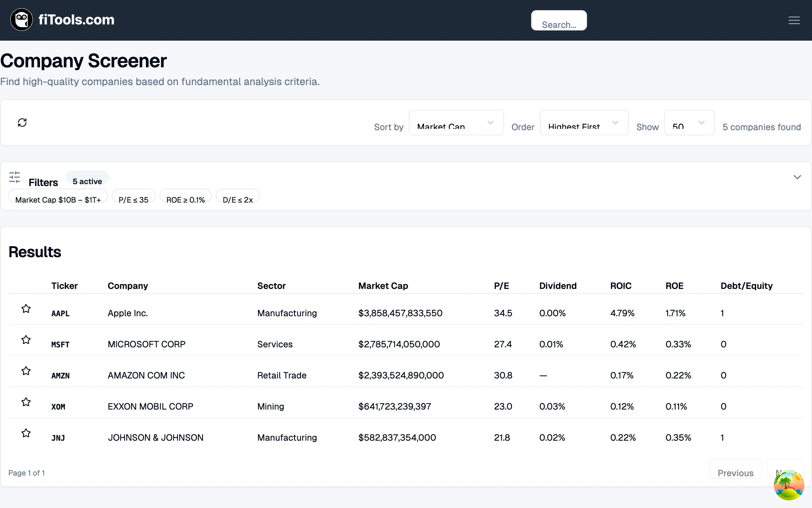Click the EXXON MOBIL CORP company name
The height and width of the screenshot is (508, 812).
coord(150,406)
